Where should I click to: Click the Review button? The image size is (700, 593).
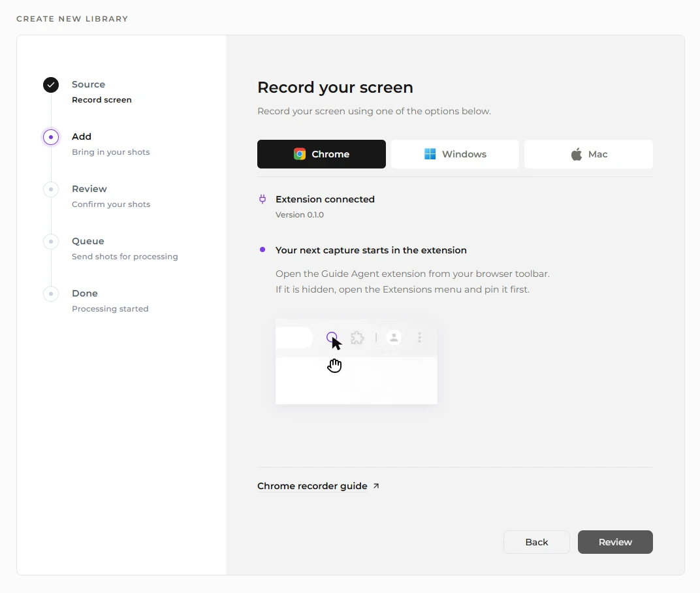(615, 542)
